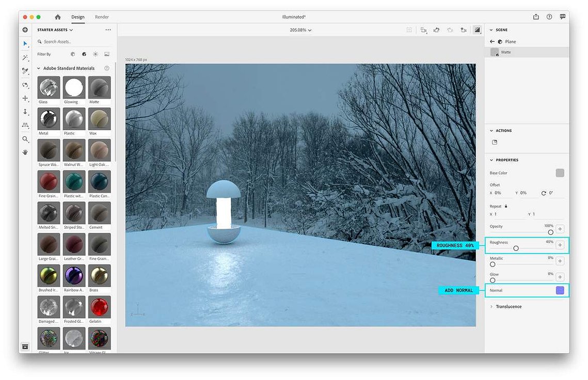Select the Pan camera tool

[x=25, y=98]
